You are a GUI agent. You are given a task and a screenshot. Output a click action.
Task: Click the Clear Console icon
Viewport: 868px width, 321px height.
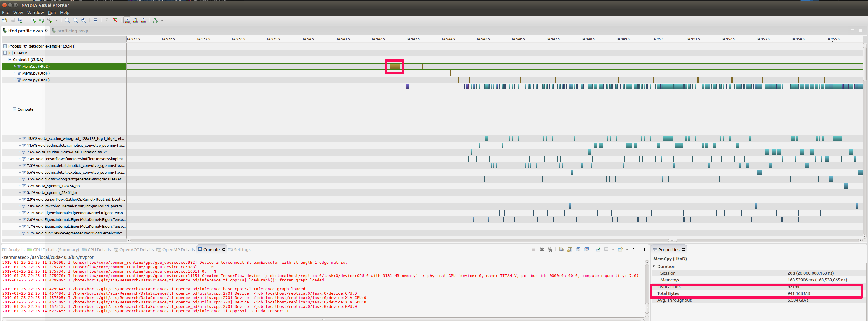(x=562, y=250)
